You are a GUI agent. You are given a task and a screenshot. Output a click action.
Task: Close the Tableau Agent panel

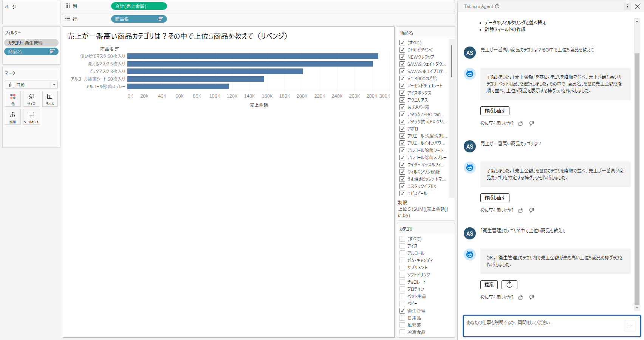637,6
